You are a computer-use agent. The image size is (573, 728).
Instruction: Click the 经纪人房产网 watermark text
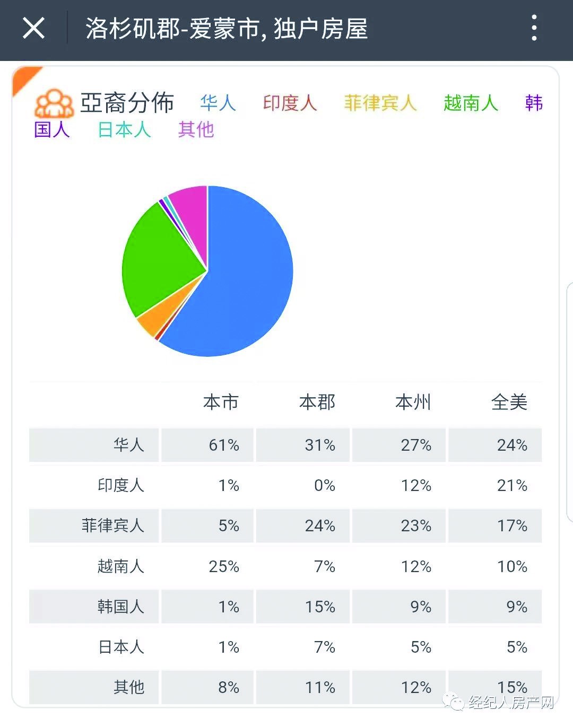point(511,703)
